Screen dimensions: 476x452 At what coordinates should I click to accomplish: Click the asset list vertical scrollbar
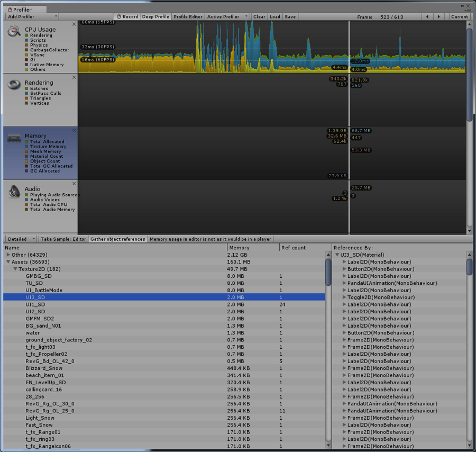(328, 272)
